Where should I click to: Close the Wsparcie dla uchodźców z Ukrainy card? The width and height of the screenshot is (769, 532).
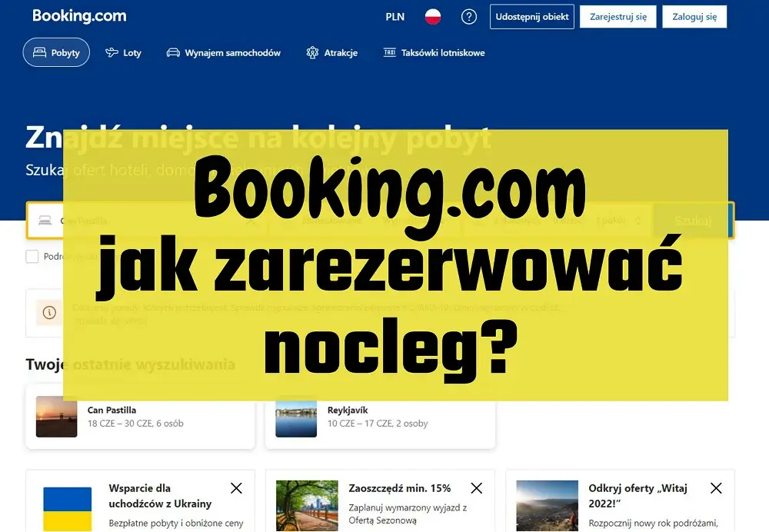[236, 488]
